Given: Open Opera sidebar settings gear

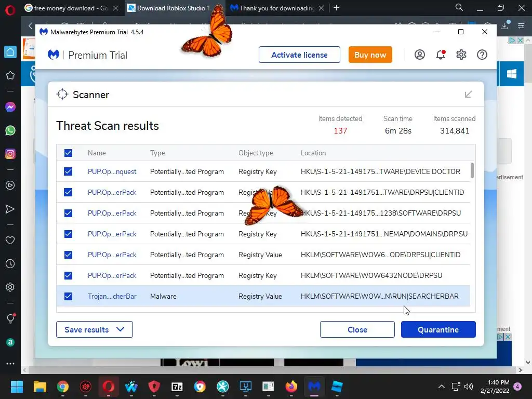Looking at the screenshot, I should click(x=10, y=287).
